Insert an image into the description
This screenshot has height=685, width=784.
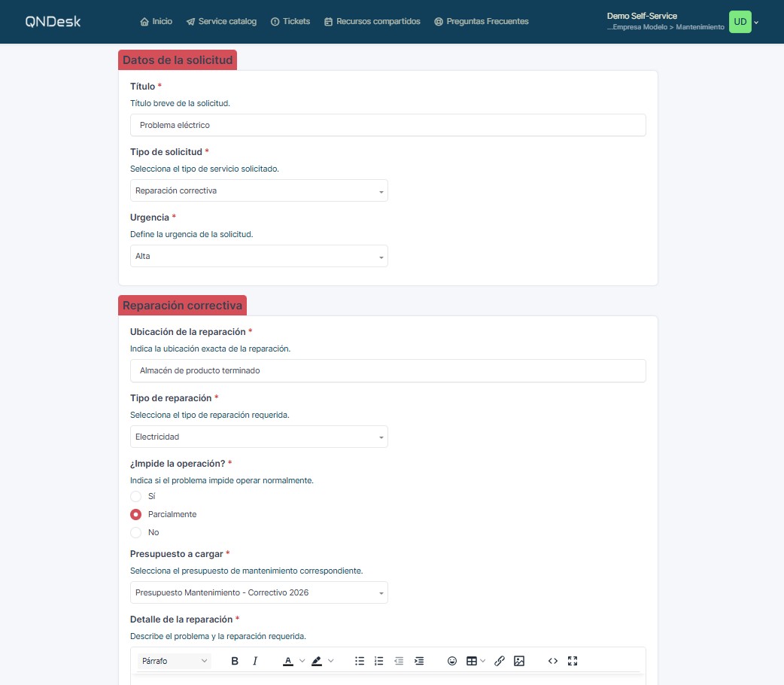pyautogui.click(x=519, y=661)
